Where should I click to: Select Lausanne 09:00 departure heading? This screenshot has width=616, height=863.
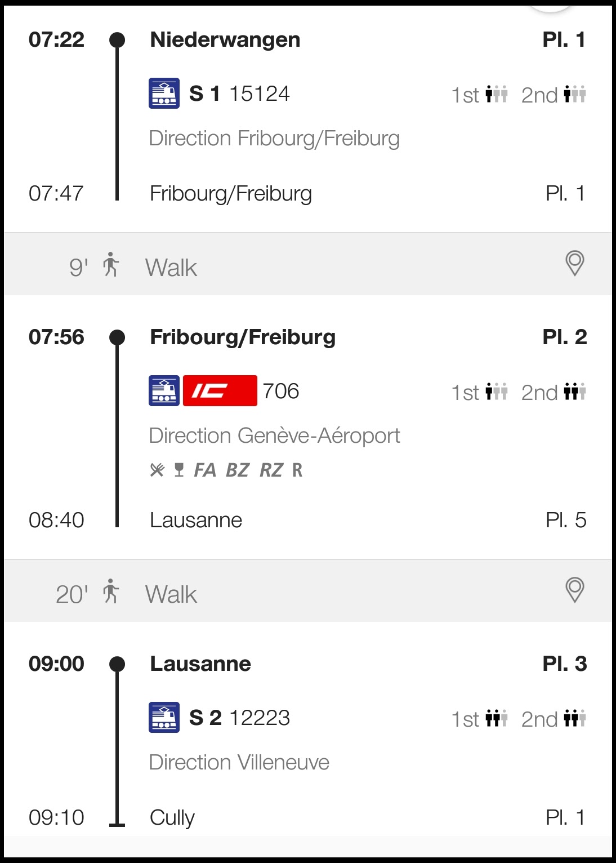coord(200,664)
